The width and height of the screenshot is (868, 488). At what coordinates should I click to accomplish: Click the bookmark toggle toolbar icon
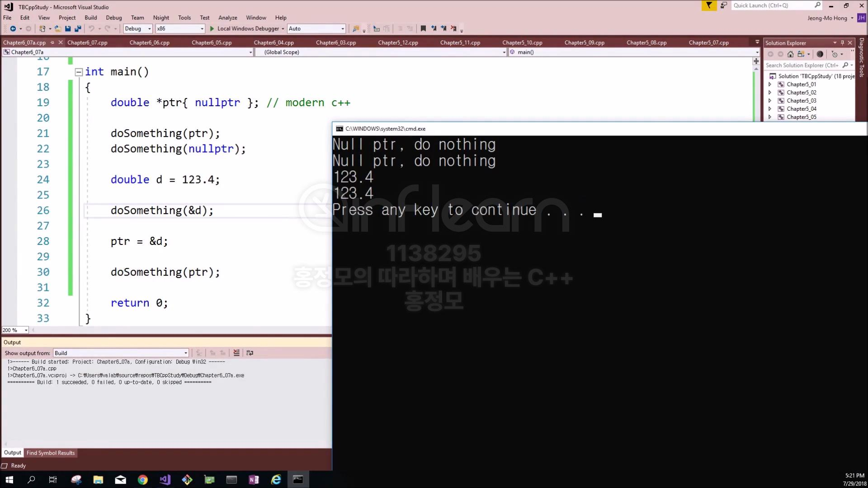pyautogui.click(x=423, y=28)
